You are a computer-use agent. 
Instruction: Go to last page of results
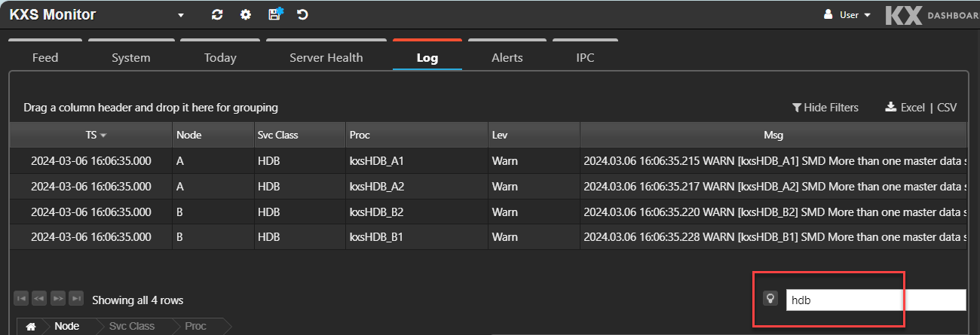pyautogui.click(x=75, y=299)
